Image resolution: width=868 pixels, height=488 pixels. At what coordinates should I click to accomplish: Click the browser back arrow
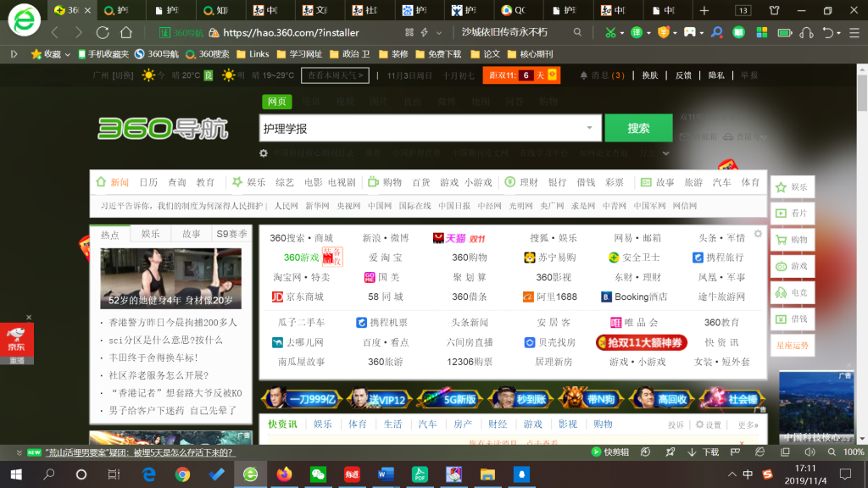click(55, 33)
